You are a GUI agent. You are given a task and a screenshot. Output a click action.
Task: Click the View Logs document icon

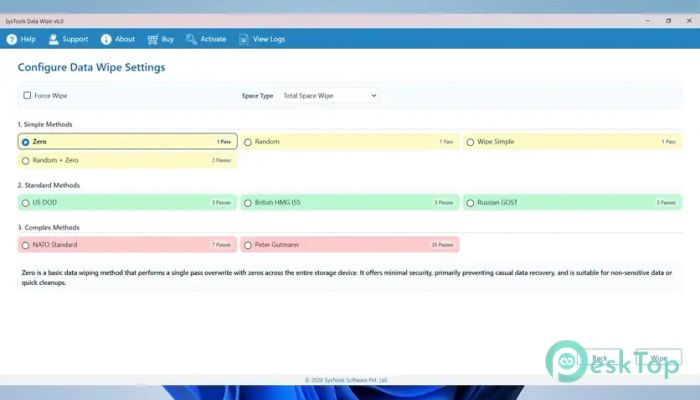point(243,39)
